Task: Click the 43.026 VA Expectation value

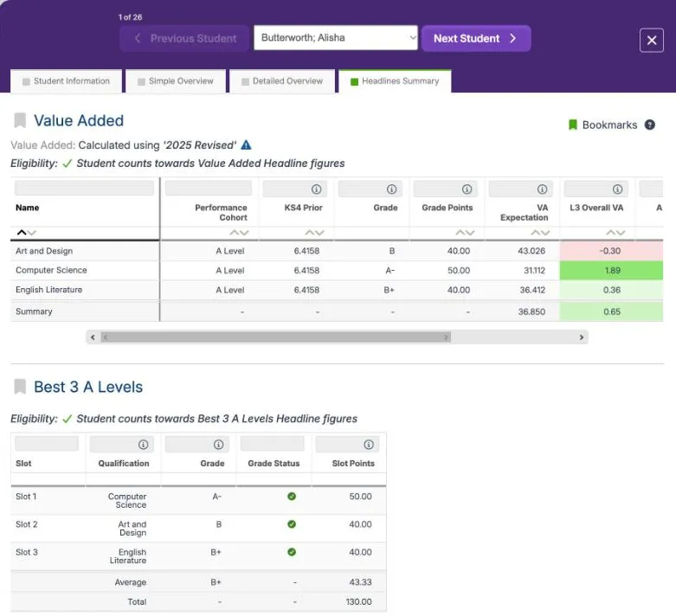Action: coord(531,251)
